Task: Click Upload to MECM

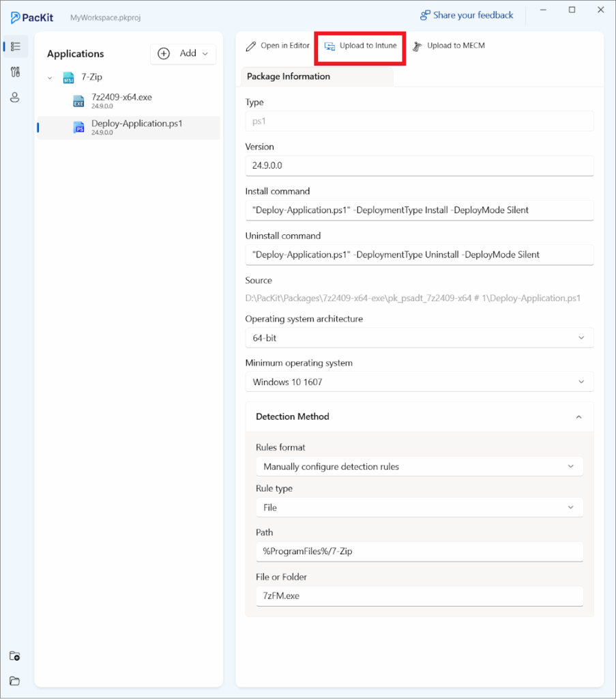Action: [448, 46]
